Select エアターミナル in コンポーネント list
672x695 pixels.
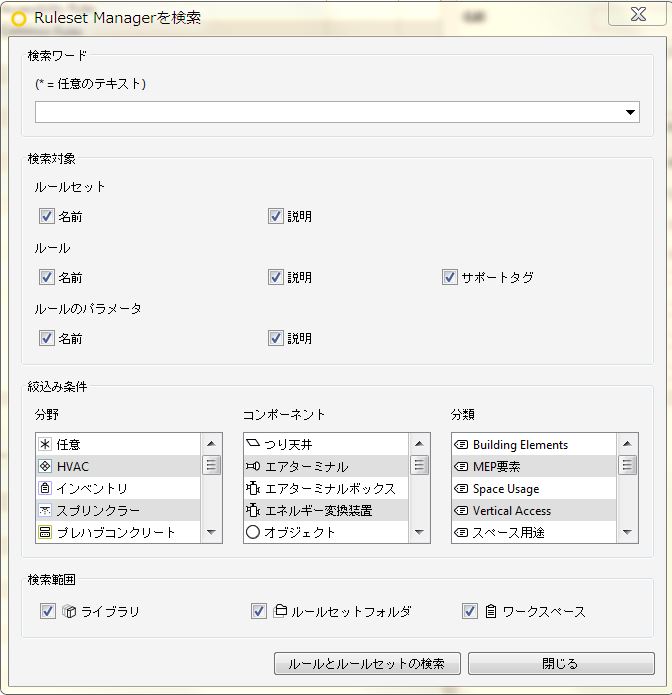[326, 466]
